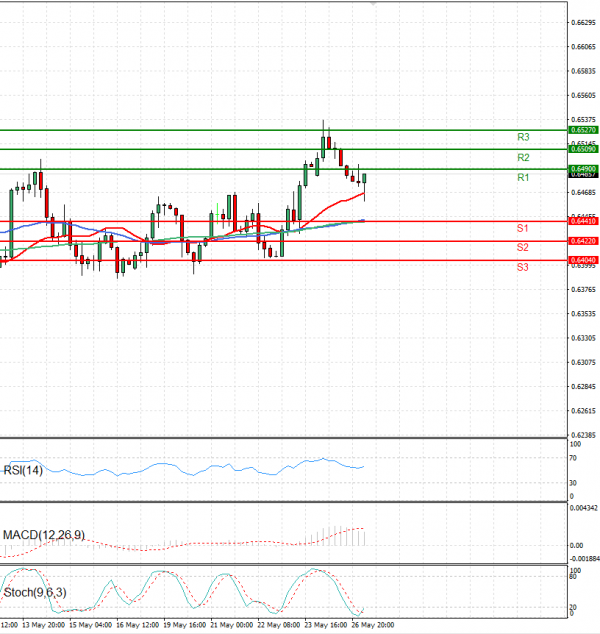This screenshot has height=634, width=600.
Task: Click the 13 May 20:00 time label
Action: coord(43,625)
